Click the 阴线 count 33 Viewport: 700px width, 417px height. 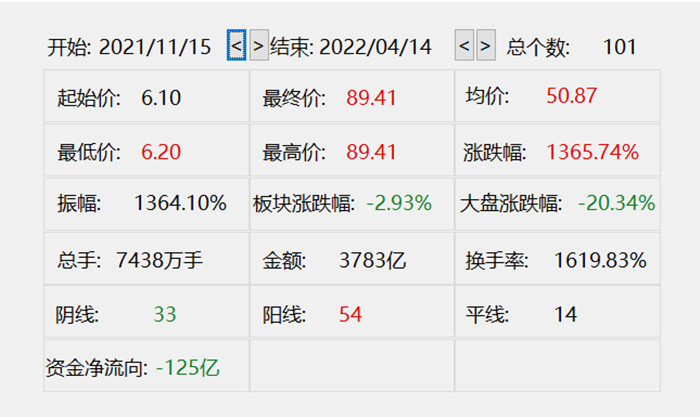click(165, 315)
